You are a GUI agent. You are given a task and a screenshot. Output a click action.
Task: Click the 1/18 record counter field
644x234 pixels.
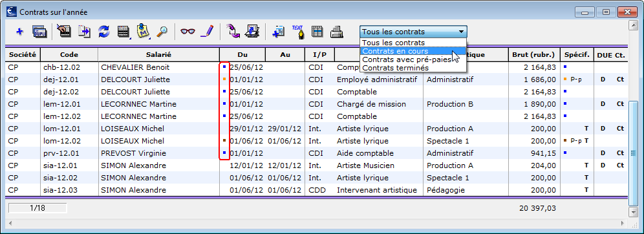click(x=38, y=207)
